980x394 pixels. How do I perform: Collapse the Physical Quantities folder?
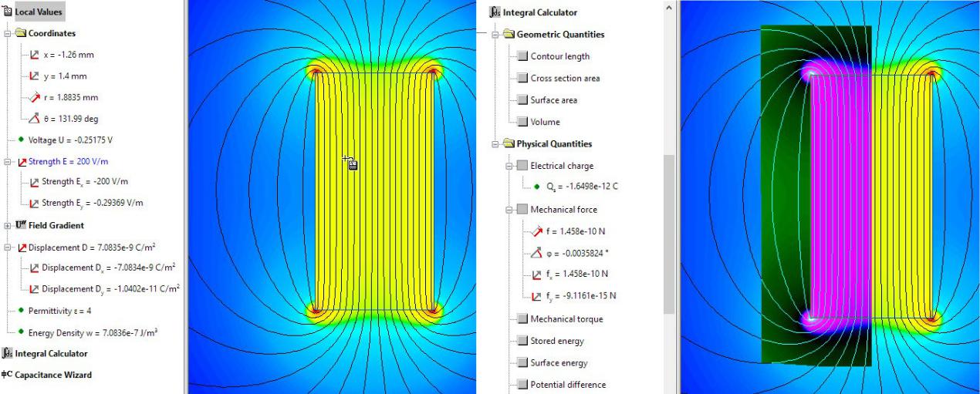495,144
